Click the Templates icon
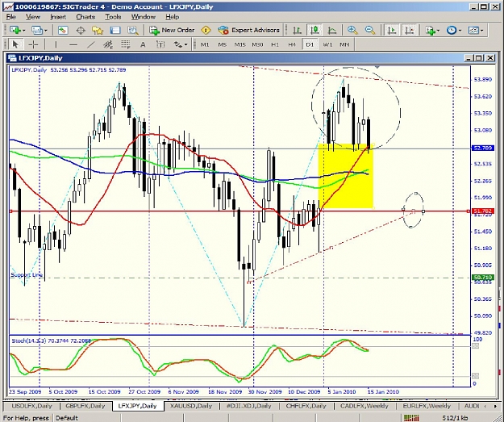The height and width of the screenshot is (422, 504). point(473,30)
